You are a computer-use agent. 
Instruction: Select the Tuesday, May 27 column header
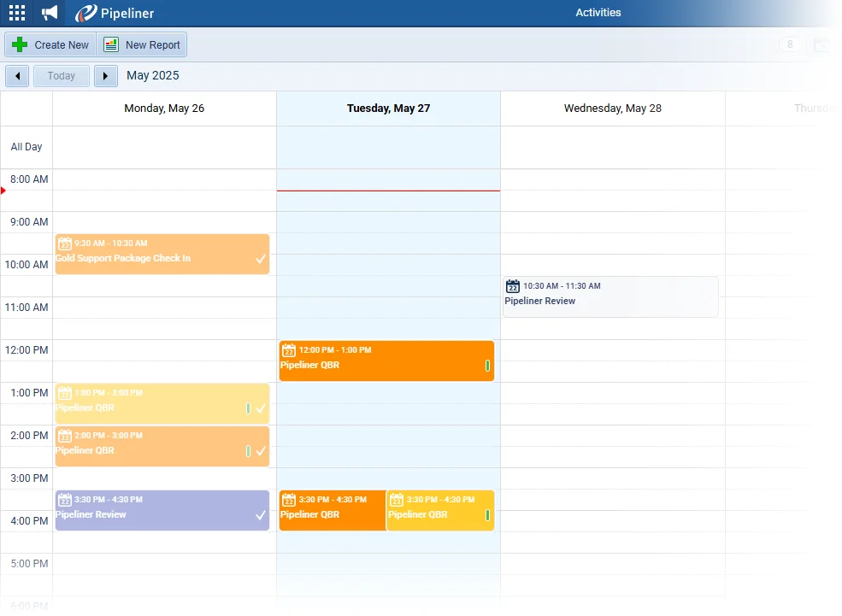tap(388, 109)
